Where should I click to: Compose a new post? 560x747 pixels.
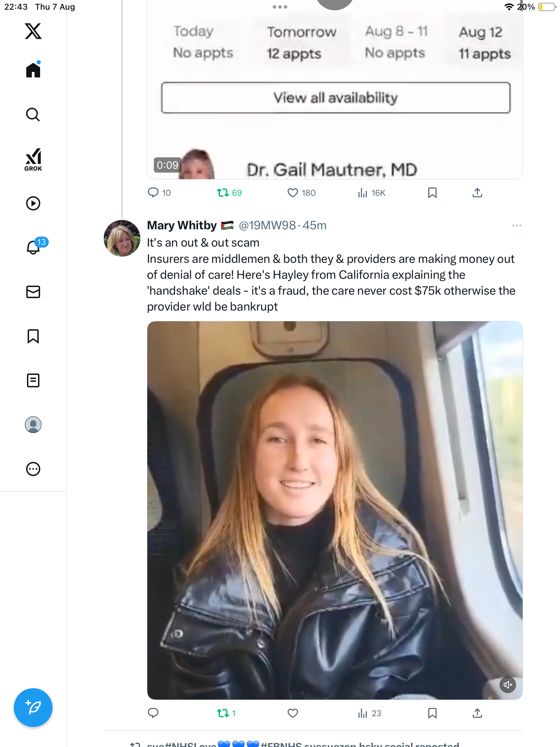point(33,708)
